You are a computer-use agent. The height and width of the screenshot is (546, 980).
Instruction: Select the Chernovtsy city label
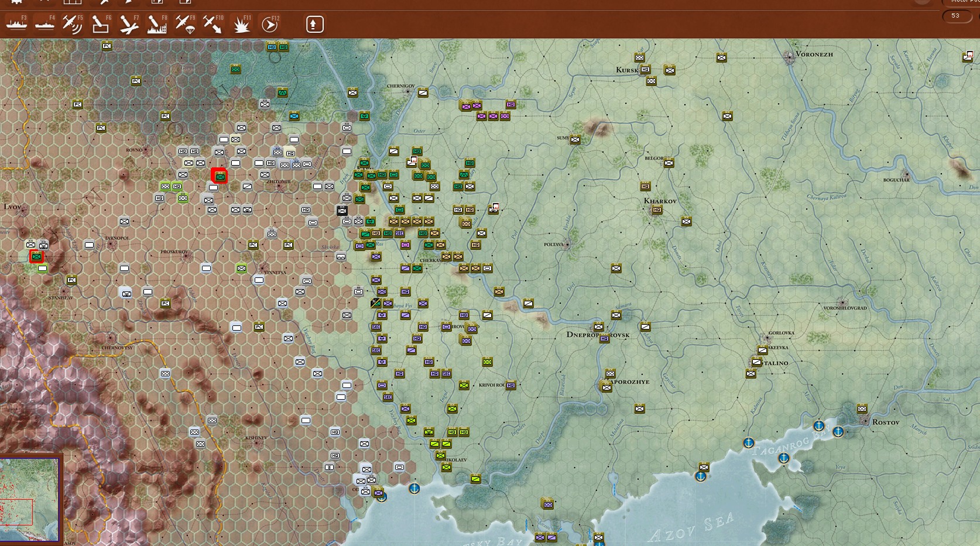117,348
